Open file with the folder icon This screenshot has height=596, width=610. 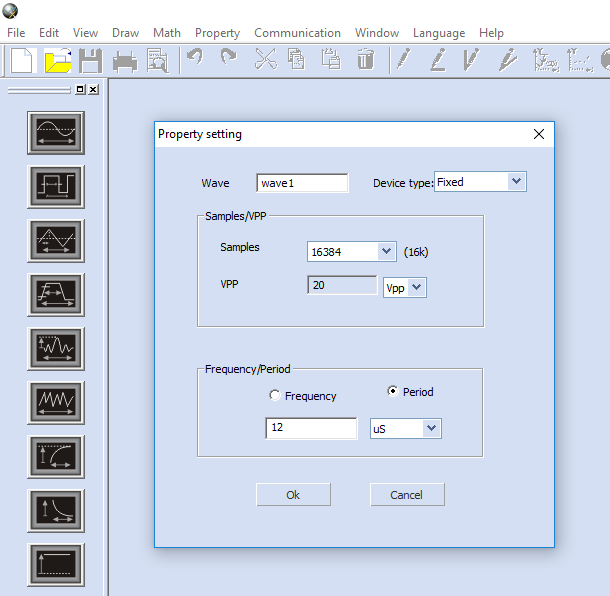click(x=58, y=60)
